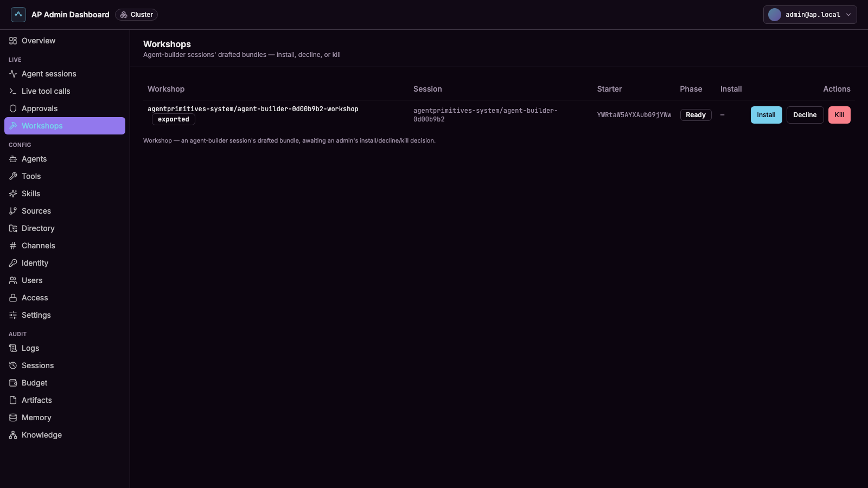
Task: Open the Overview grid icon
Action: [13, 41]
